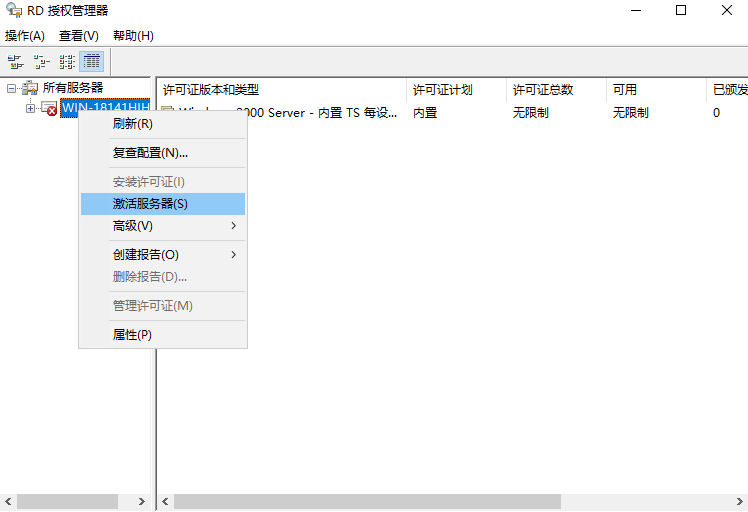Click 激活服务器(S) to activate server
This screenshot has height=512, width=748.
163,204
